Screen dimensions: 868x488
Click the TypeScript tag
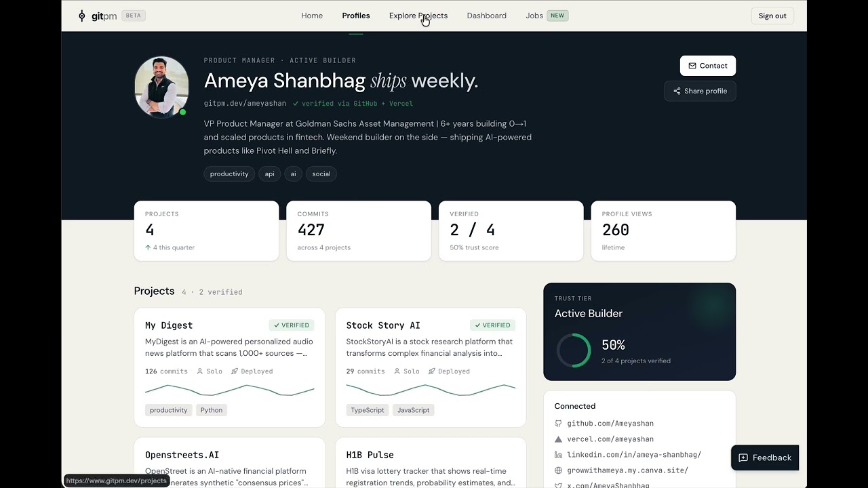(368, 410)
